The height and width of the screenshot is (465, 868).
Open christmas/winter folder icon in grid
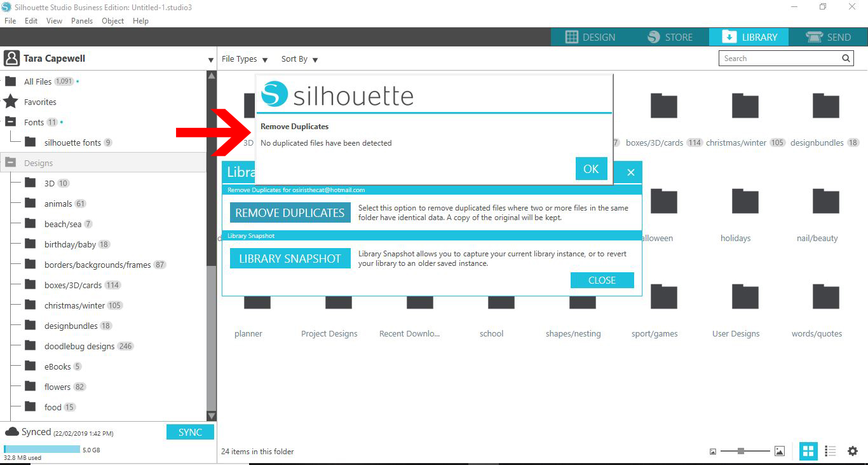(745, 105)
